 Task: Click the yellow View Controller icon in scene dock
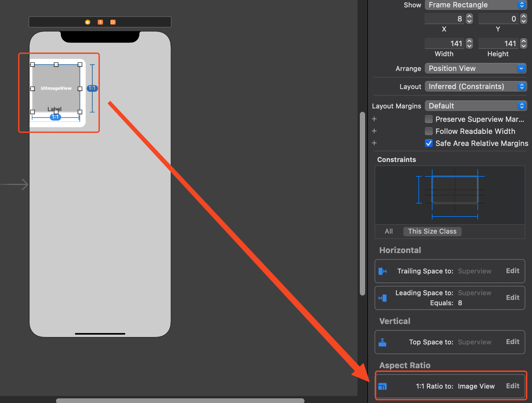pyautogui.click(x=87, y=22)
